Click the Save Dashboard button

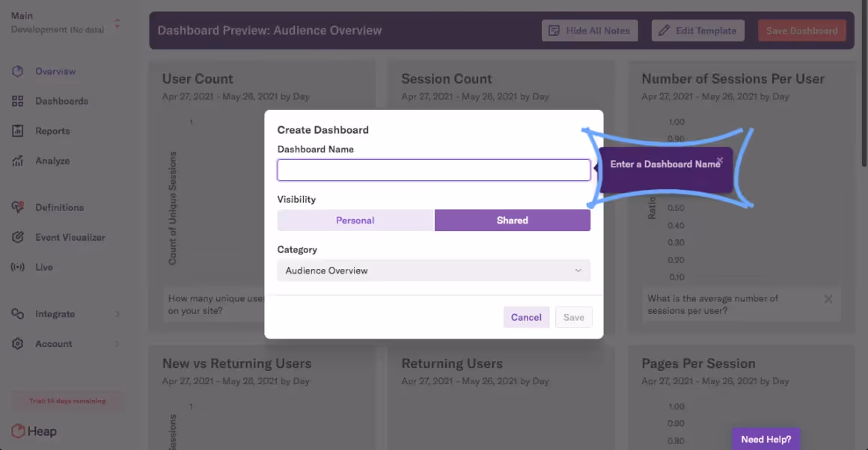pyautogui.click(x=801, y=31)
